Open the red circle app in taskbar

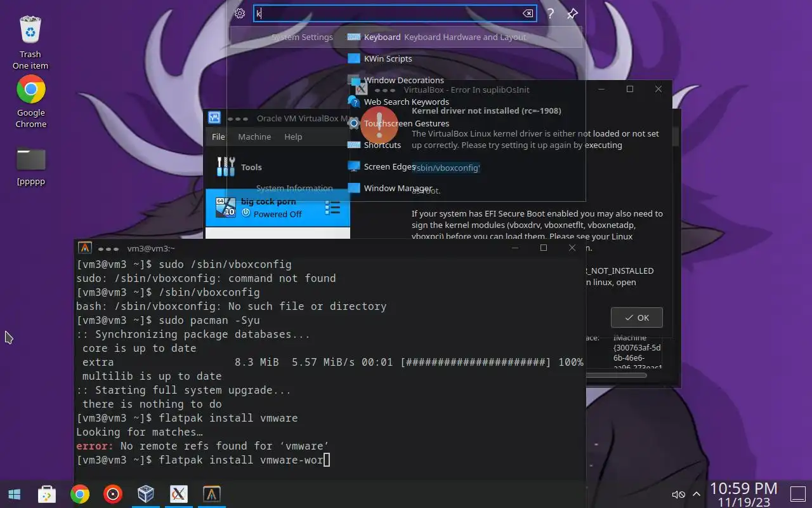(113, 494)
